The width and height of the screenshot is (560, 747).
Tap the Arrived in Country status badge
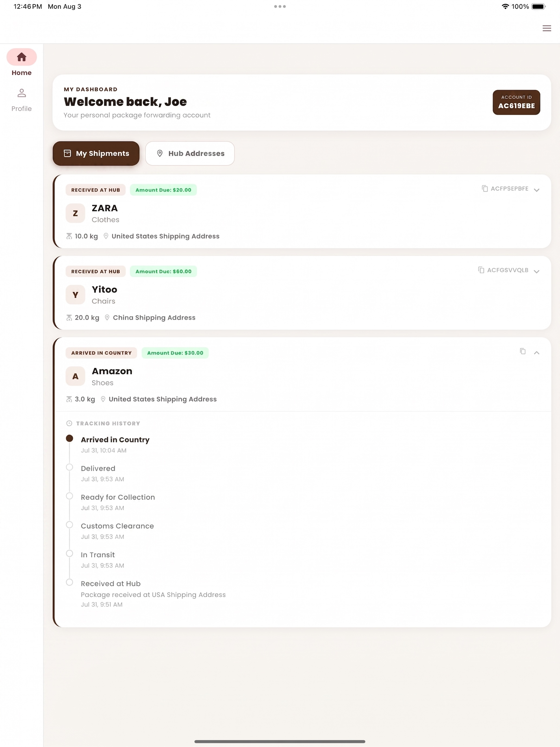pyautogui.click(x=101, y=353)
